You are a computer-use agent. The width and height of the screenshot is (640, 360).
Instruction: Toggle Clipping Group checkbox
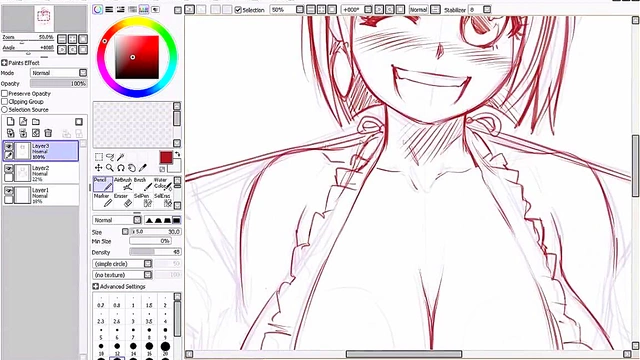[x=4, y=102]
